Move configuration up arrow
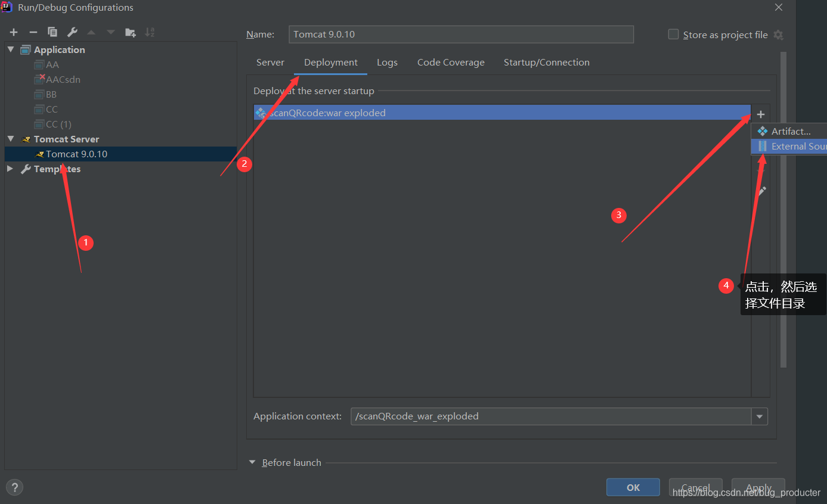827x504 pixels. [91, 32]
